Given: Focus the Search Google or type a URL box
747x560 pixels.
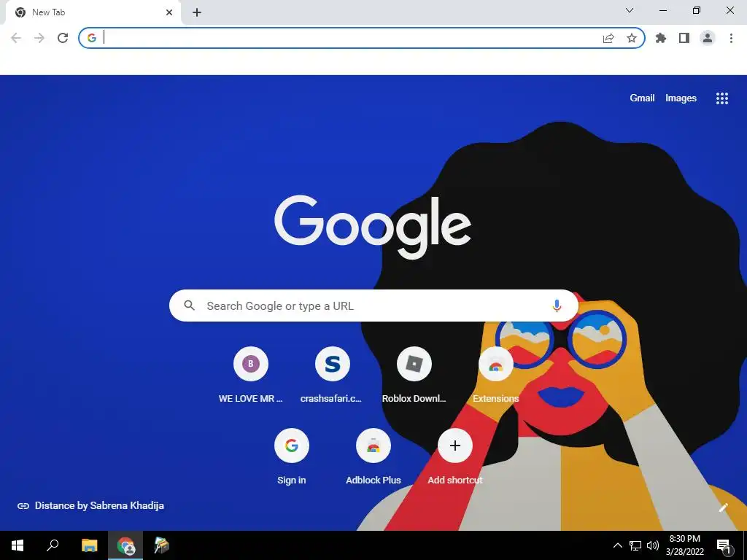Looking at the screenshot, I should (373, 306).
